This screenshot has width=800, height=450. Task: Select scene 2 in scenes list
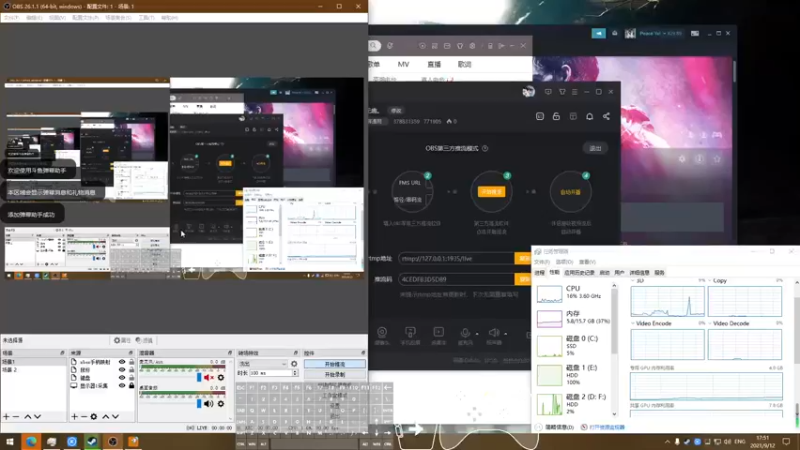pos(33,369)
